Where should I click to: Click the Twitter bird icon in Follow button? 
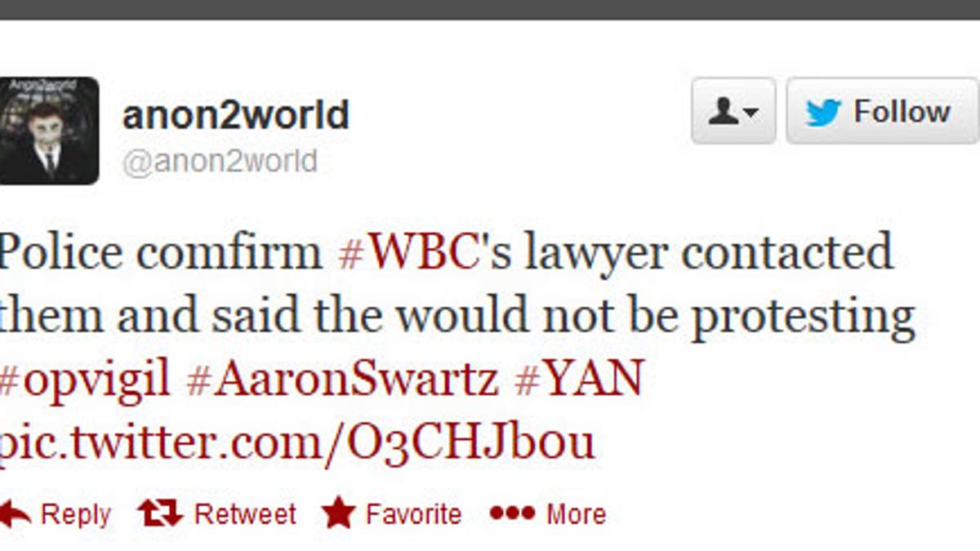(823, 112)
